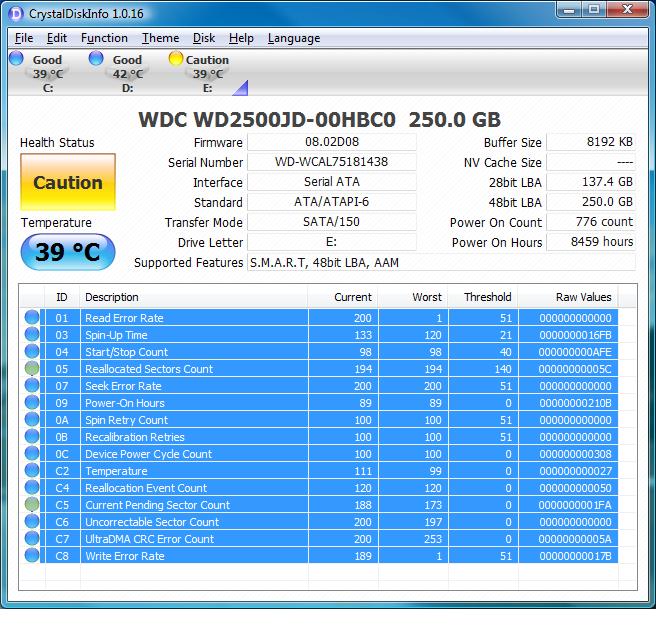
Task: Open the Disk menu
Action: point(204,38)
